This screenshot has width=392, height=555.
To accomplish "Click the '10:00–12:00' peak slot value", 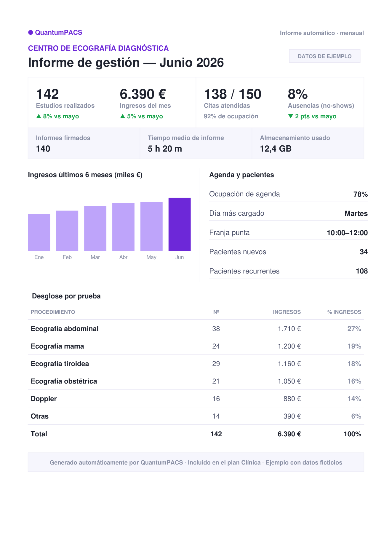I will [x=347, y=233].
